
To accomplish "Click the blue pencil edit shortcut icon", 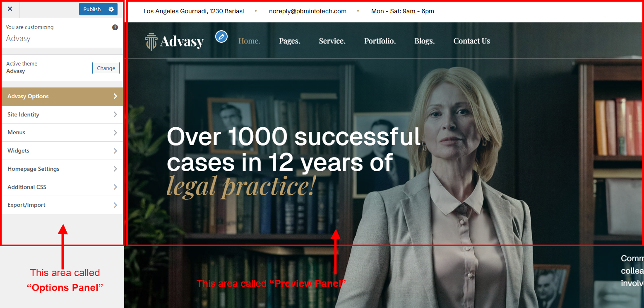I will (x=221, y=36).
